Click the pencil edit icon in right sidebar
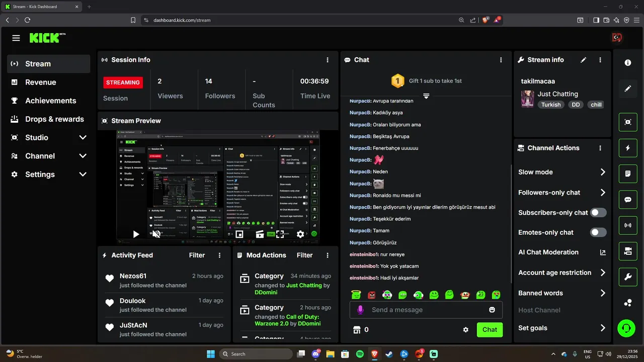The image size is (644, 362). point(628,88)
